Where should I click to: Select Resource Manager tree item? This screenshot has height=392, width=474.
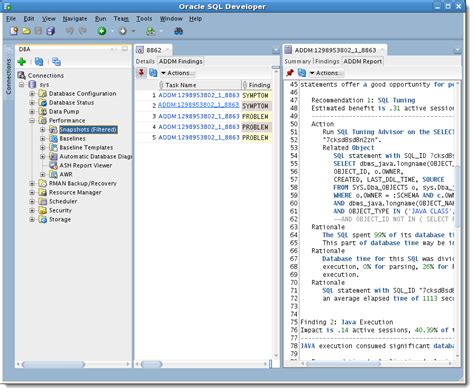[75, 193]
